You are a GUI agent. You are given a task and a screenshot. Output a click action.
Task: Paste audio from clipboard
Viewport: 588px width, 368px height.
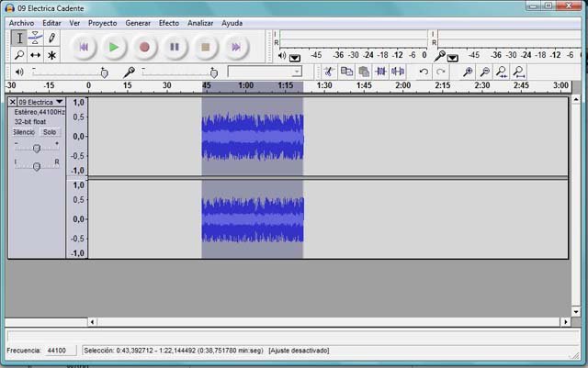tap(364, 72)
